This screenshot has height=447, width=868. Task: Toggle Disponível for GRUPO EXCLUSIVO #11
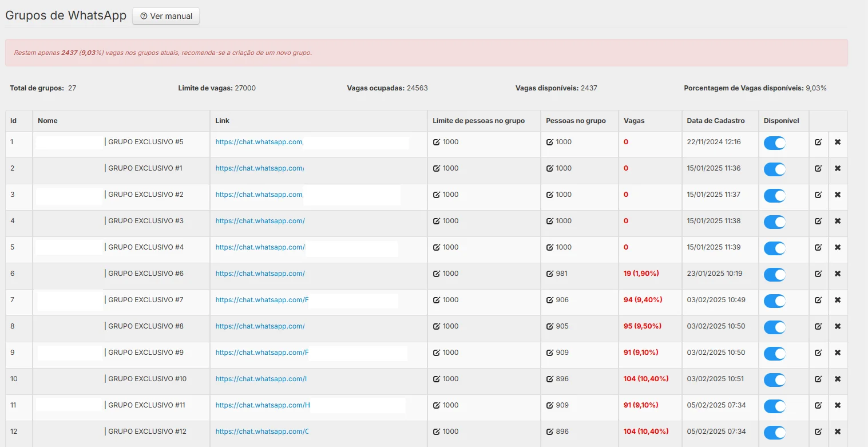pos(775,406)
